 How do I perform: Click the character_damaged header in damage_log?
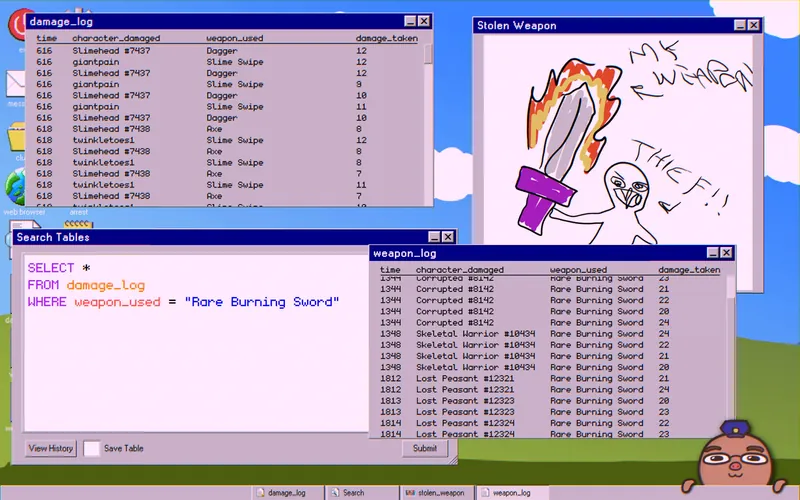point(116,38)
